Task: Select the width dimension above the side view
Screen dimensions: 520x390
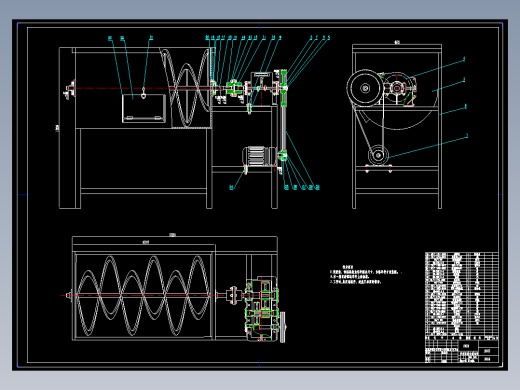Action: click(397, 43)
